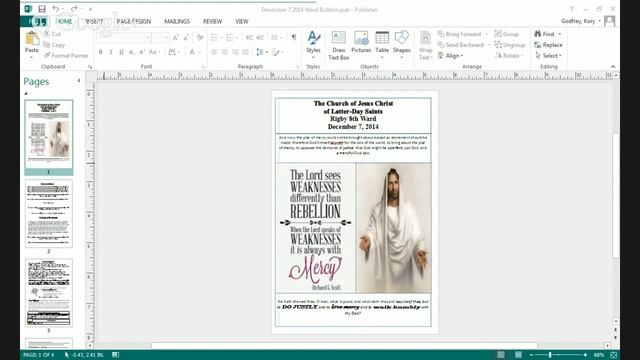Open Wrap Text options
640x360 pixels.
click(x=425, y=46)
